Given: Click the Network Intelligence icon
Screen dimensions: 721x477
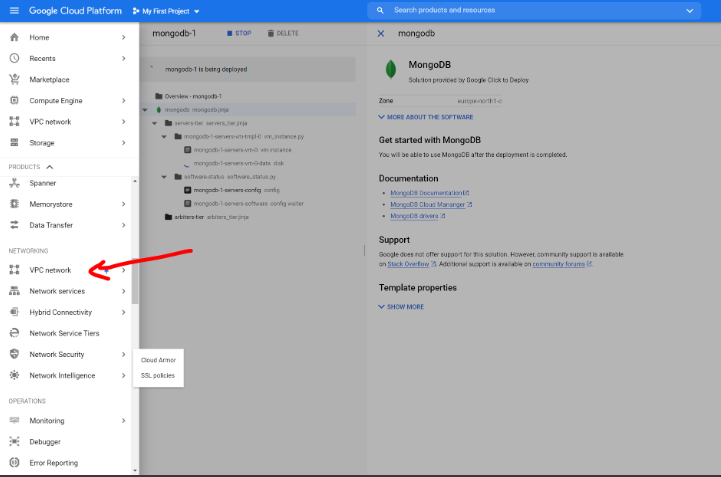Looking at the screenshot, I should coord(14,375).
